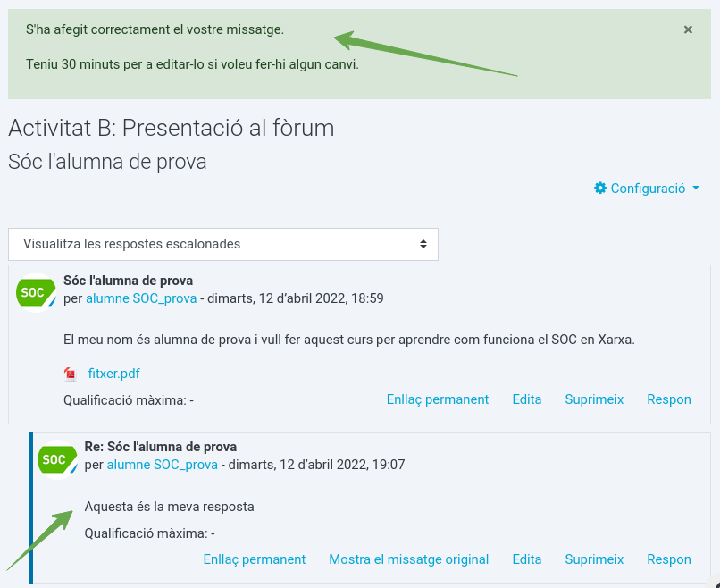Click Mostra el missatge original
Image resolution: width=720 pixels, height=588 pixels.
click(408, 559)
